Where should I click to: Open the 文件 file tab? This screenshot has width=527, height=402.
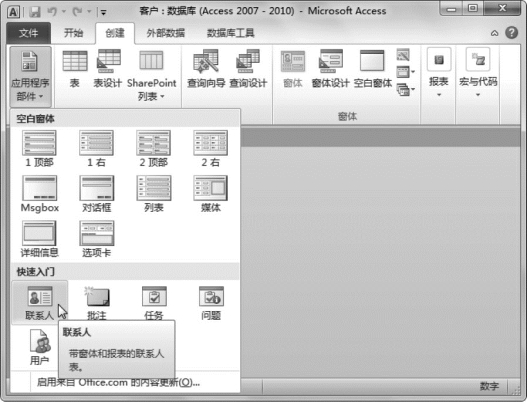(x=29, y=33)
